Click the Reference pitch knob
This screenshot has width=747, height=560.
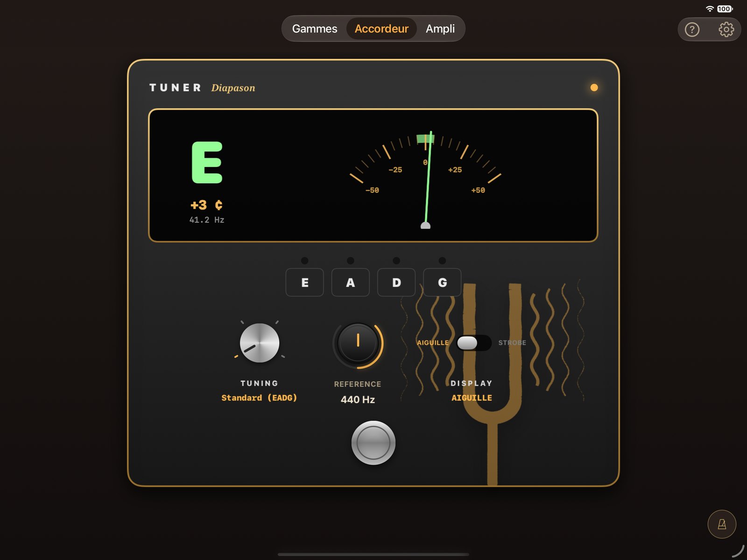358,343
